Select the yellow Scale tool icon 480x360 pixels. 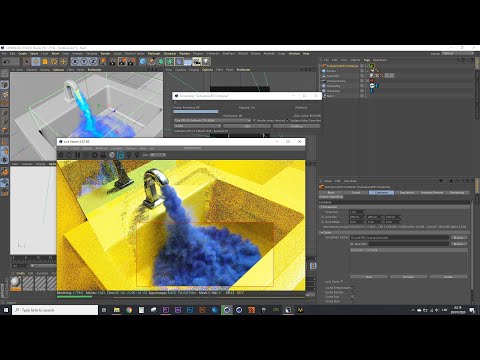click(45, 61)
